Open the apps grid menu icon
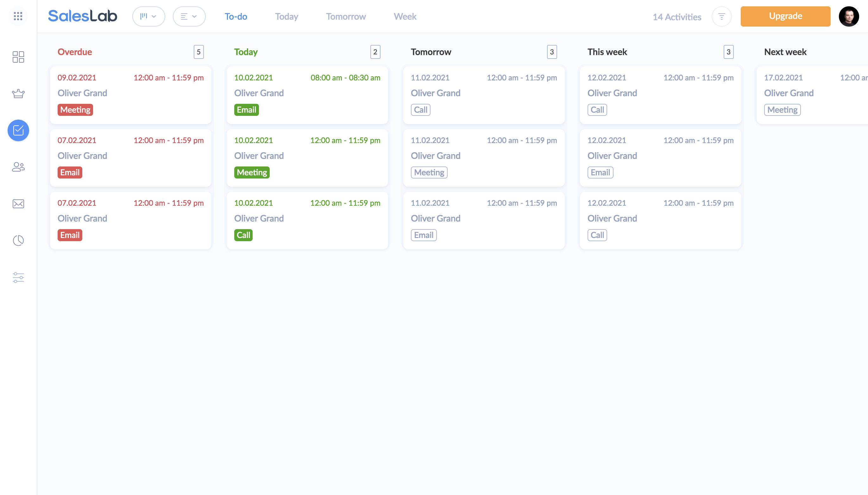This screenshot has width=868, height=495. (18, 16)
